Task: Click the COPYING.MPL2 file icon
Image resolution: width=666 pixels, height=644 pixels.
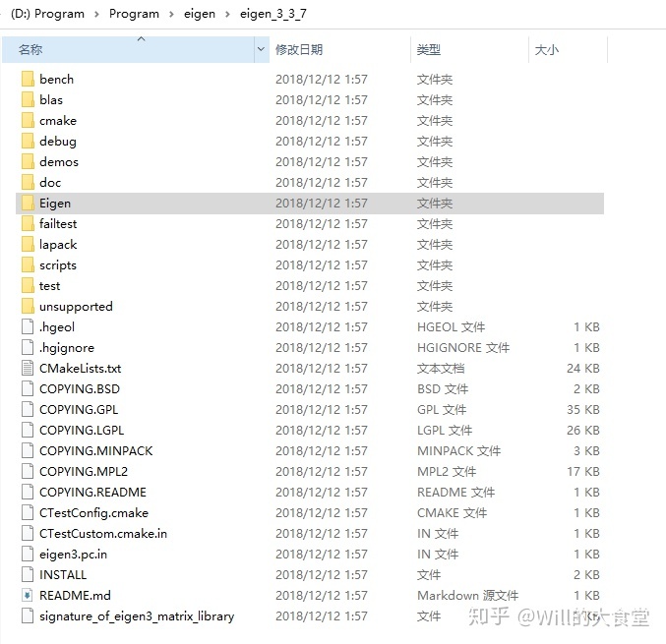Action: click(28, 472)
